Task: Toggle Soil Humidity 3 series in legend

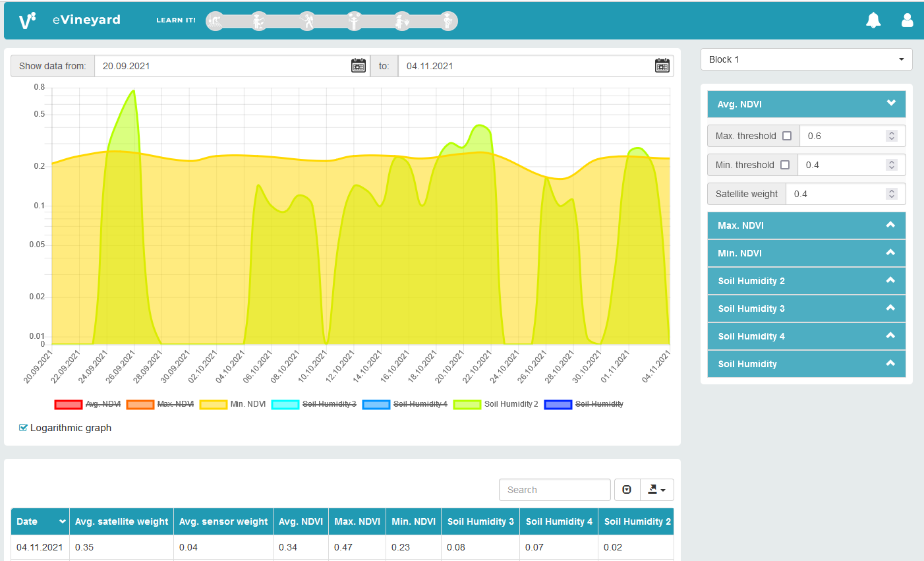Action: point(314,404)
